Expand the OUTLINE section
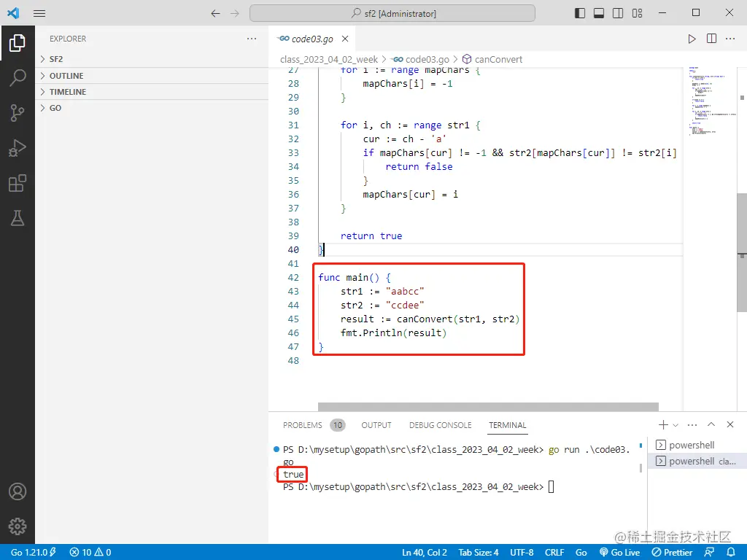 pos(152,76)
